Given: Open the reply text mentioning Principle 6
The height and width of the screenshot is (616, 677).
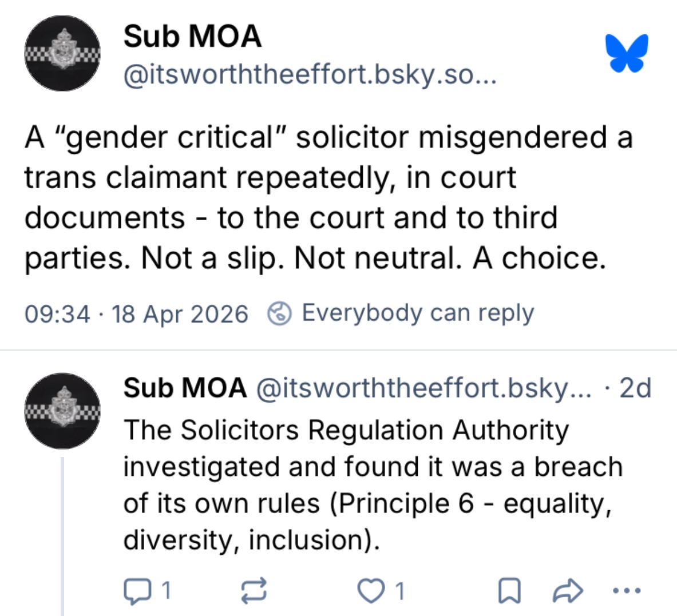Looking at the screenshot, I should (x=372, y=485).
